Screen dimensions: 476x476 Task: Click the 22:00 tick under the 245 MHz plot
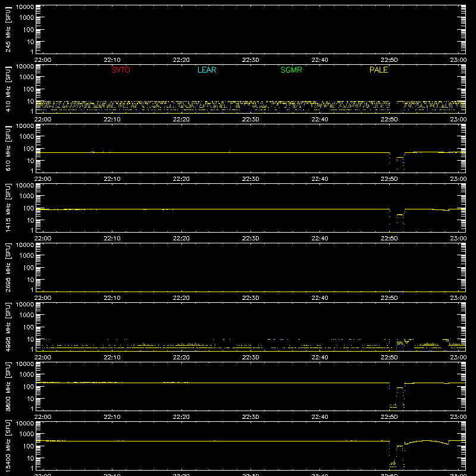(43, 60)
